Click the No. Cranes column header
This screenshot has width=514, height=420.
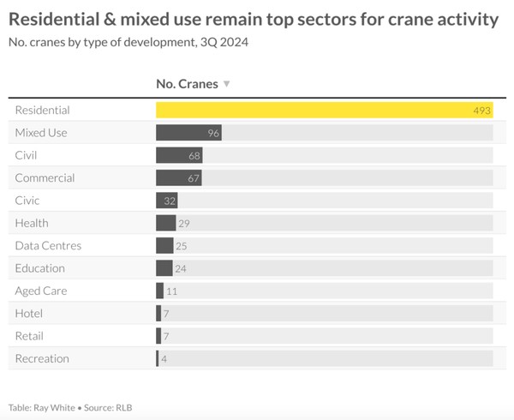tap(187, 84)
